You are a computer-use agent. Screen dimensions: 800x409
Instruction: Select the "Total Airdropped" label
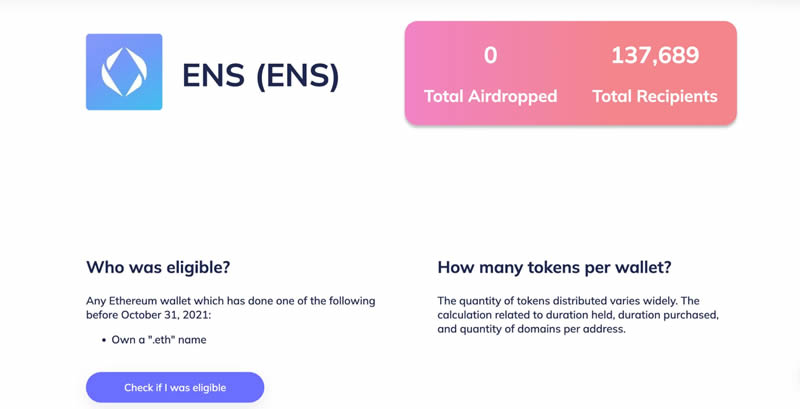click(490, 97)
